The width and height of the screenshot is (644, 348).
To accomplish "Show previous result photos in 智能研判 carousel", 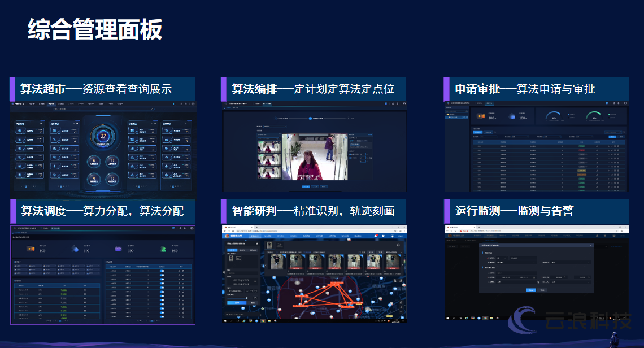I will pos(266,265).
